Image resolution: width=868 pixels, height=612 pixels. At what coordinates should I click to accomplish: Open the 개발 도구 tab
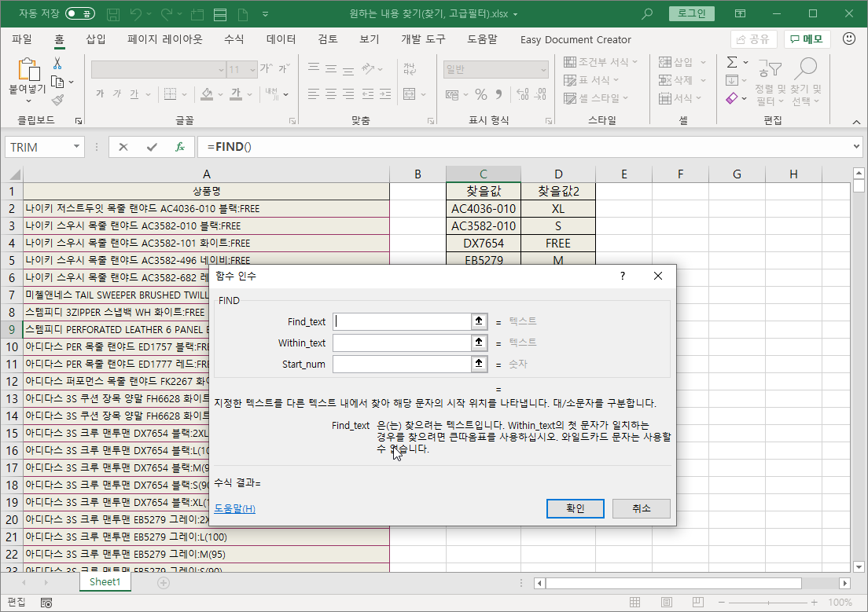coord(423,39)
